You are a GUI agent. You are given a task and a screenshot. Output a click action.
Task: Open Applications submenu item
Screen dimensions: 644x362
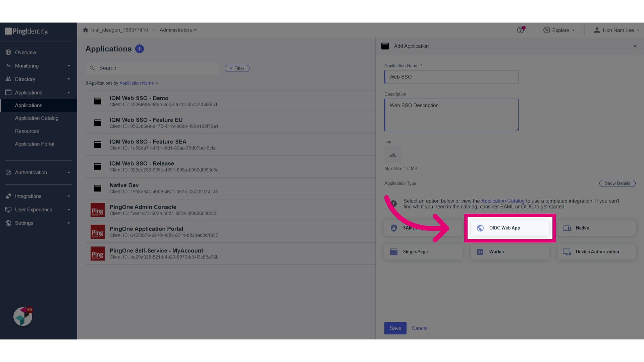coord(39,105)
